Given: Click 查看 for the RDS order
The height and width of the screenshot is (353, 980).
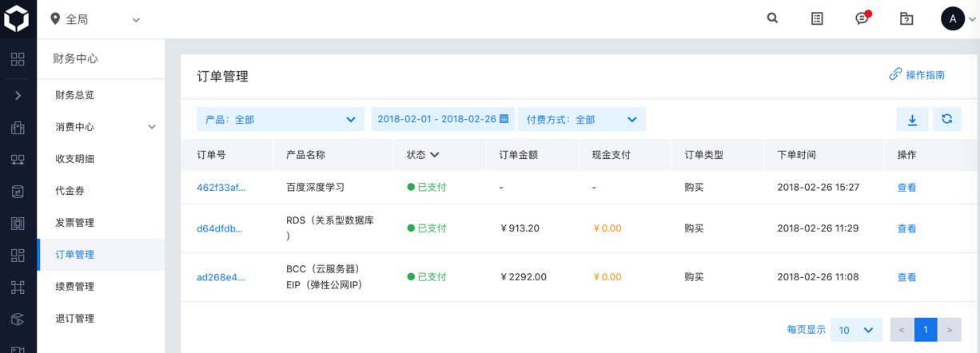Looking at the screenshot, I should (906, 228).
